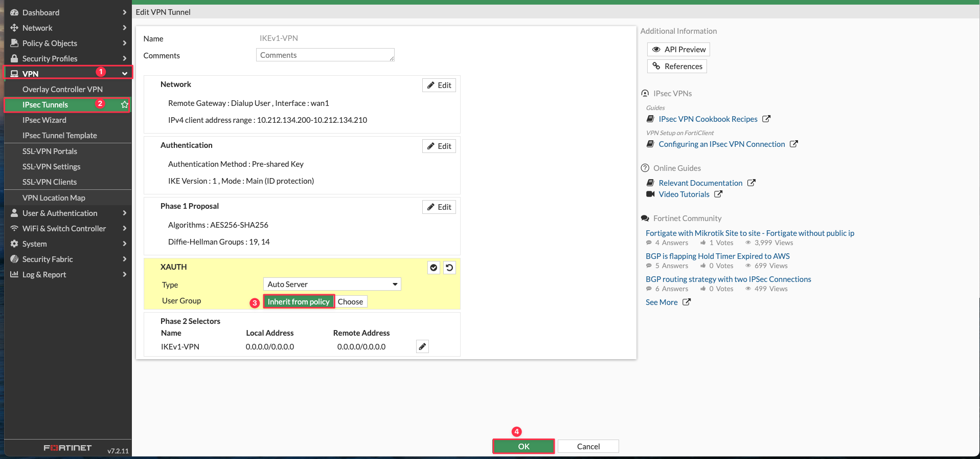Edit the Authentication section

point(439,146)
